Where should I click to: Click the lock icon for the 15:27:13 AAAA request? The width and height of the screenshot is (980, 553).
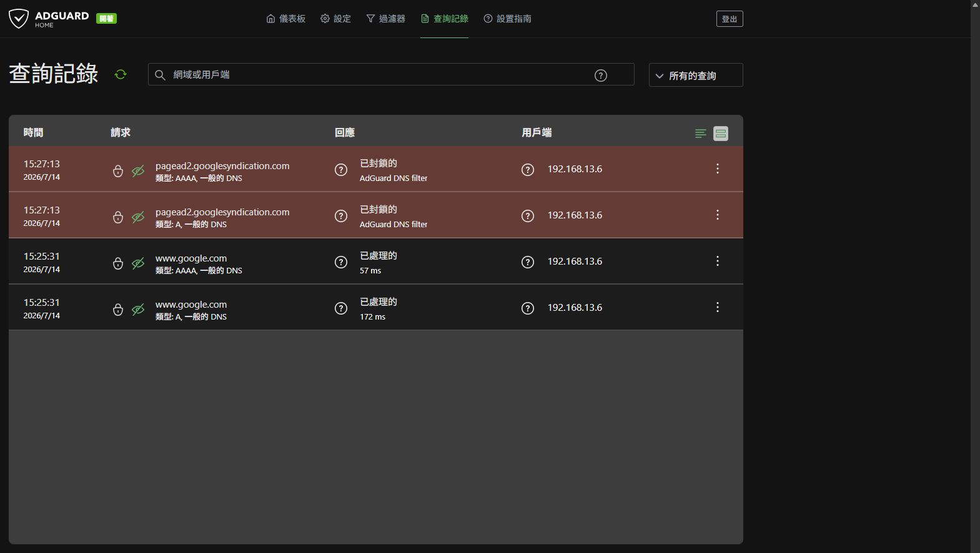(118, 170)
